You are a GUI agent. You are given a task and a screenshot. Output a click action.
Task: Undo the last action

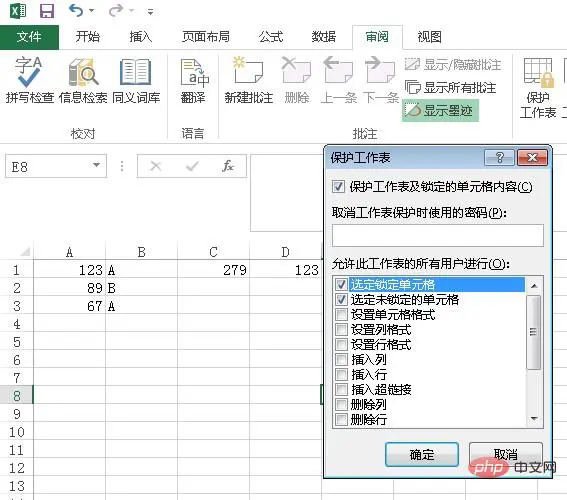click(x=76, y=10)
